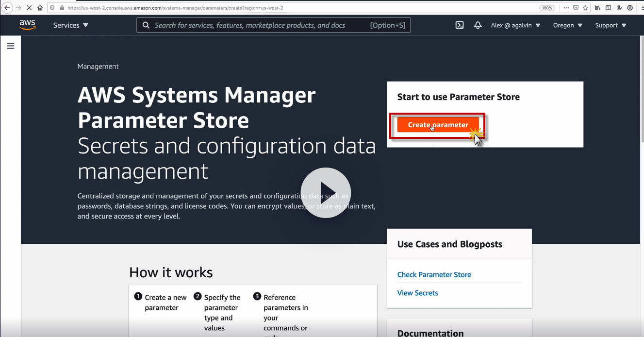Click the 150% zoom level badge

(x=547, y=8)
